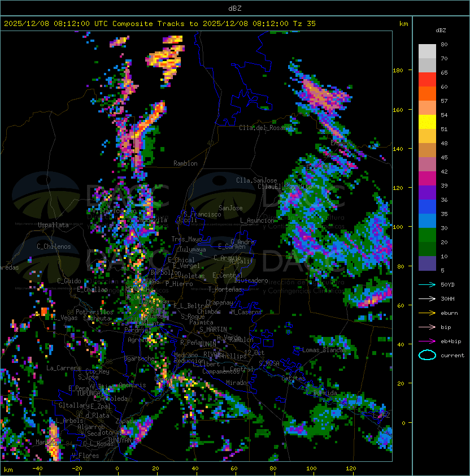The image size is (470, 476).
Task: Click the S_Francisco place label
Action: [x=202, y=214]
